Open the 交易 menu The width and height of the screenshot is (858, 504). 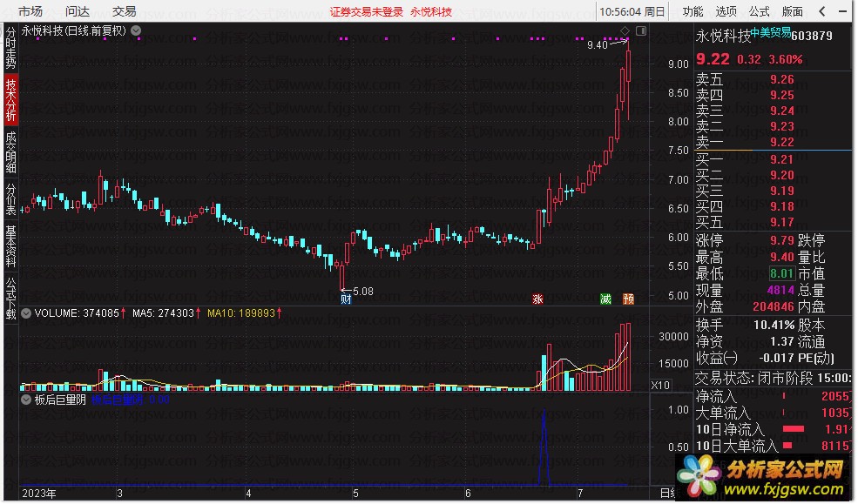(125, 11)
